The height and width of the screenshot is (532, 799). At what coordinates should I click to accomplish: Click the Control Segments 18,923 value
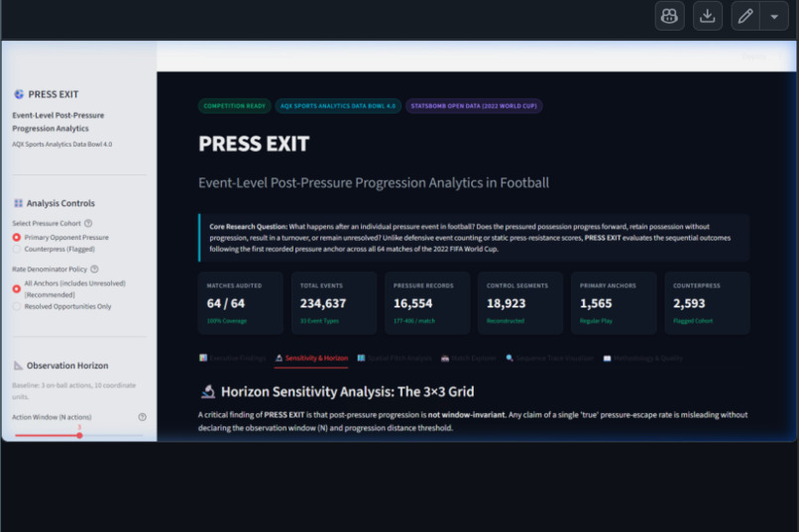(x=506, y=303)
